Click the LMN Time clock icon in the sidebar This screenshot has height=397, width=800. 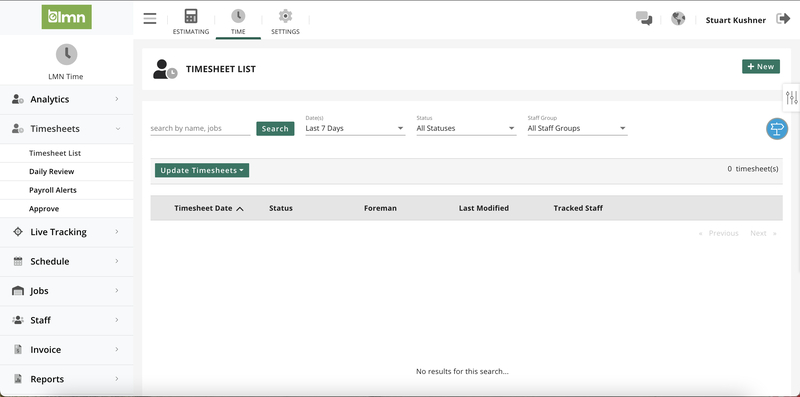pyautogui.click(x=66, y=54)
